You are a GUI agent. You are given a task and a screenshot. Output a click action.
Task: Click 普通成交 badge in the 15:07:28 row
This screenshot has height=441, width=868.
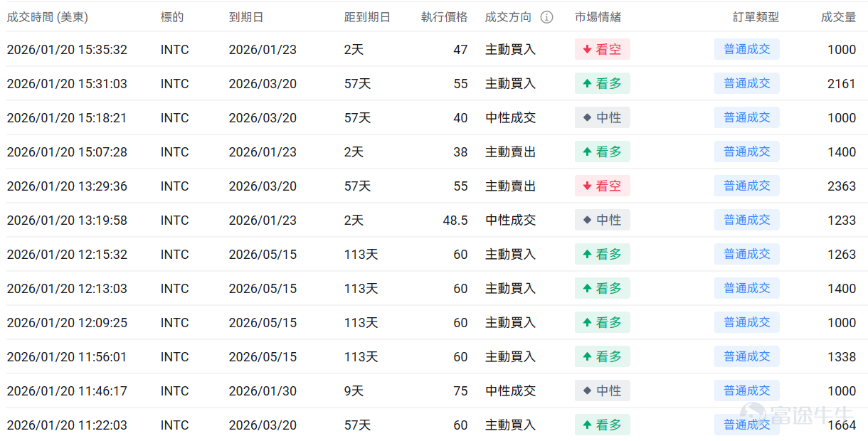(747, 152)
